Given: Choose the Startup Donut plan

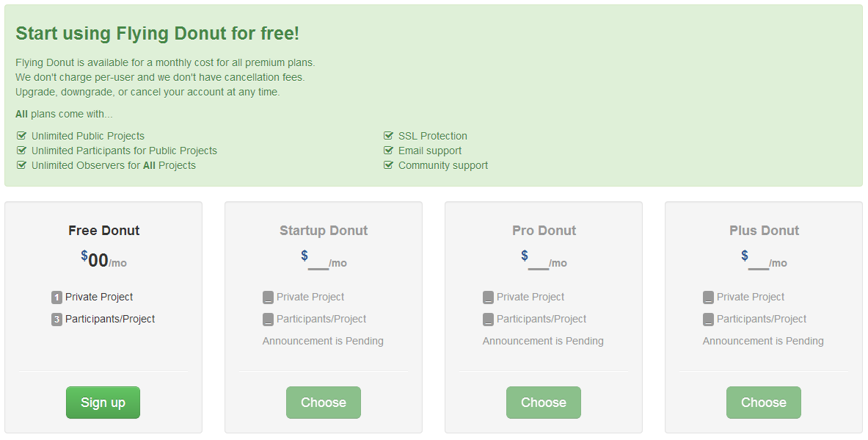Looking at the screenshot, I should [x=323, y=403].
